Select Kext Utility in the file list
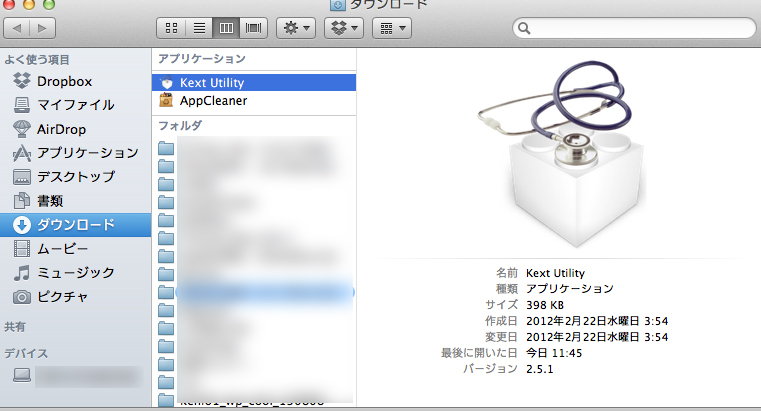The image size is (761, 411). click(x=254, y=82)
